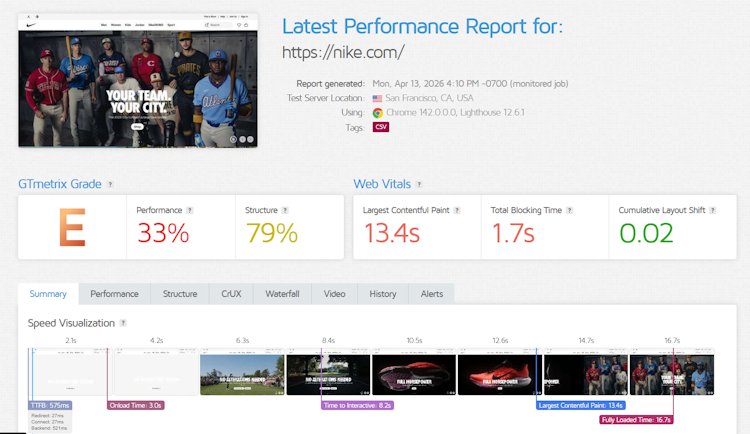This screenshot has height=434, width=750.
Task: Click the Web Vitals heading
Action: click(382, 184)
